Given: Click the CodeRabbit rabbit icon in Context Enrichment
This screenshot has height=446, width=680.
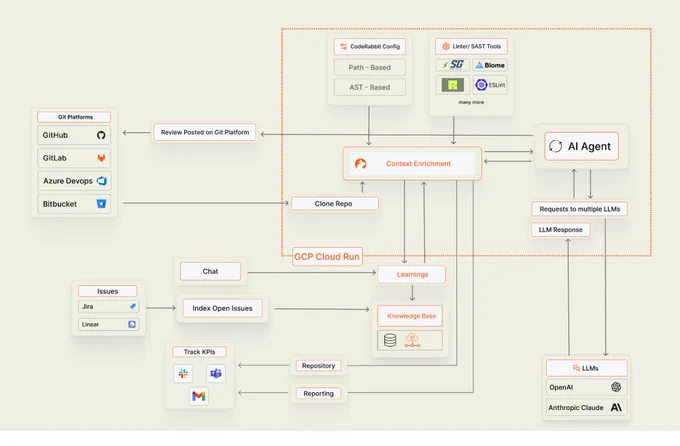Looking at the screenshot, I should 360,164.
